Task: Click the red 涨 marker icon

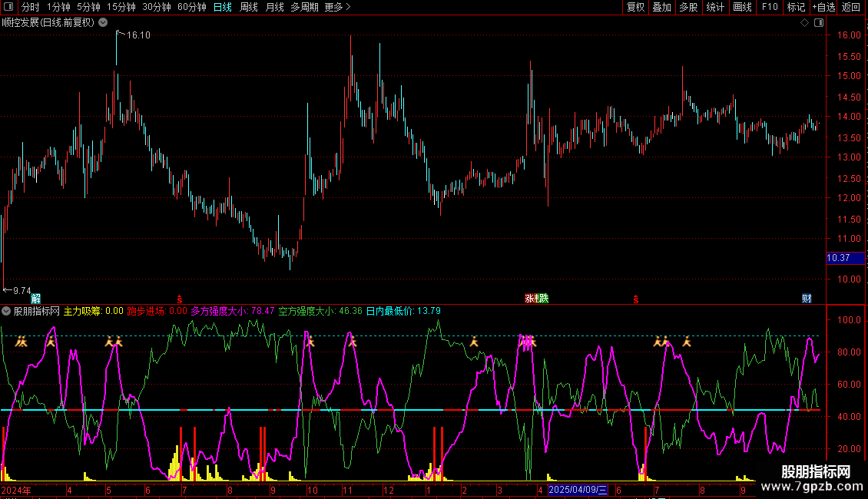Action: click(x=530, y=299)
